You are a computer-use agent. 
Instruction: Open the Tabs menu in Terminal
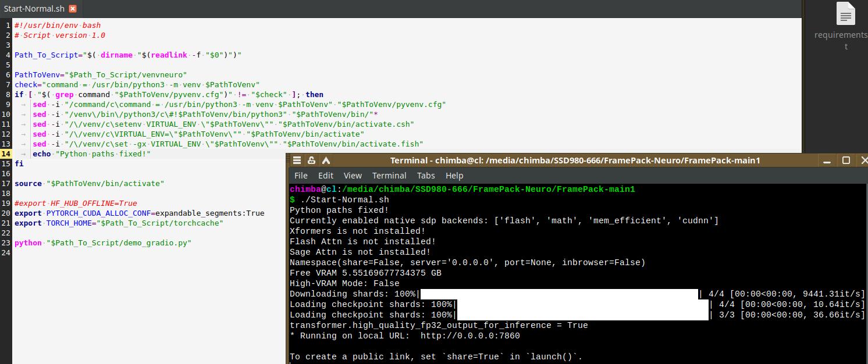point(426,176)
